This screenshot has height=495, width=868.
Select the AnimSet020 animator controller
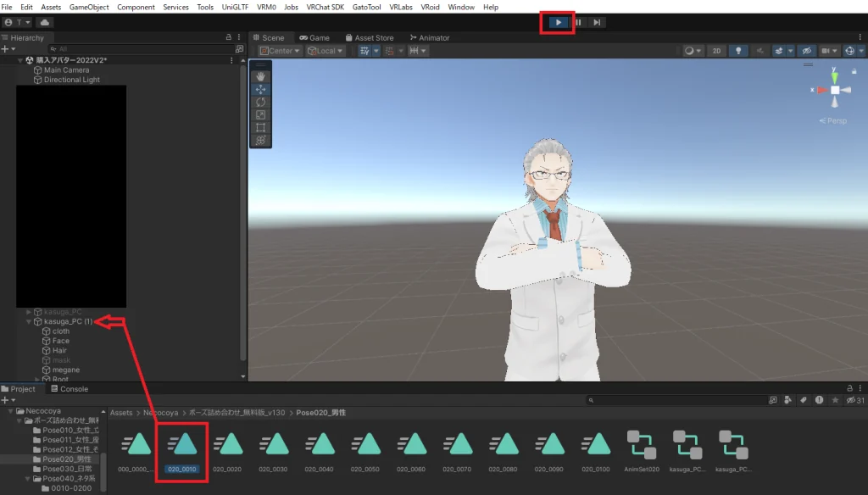tap(642, 453)
